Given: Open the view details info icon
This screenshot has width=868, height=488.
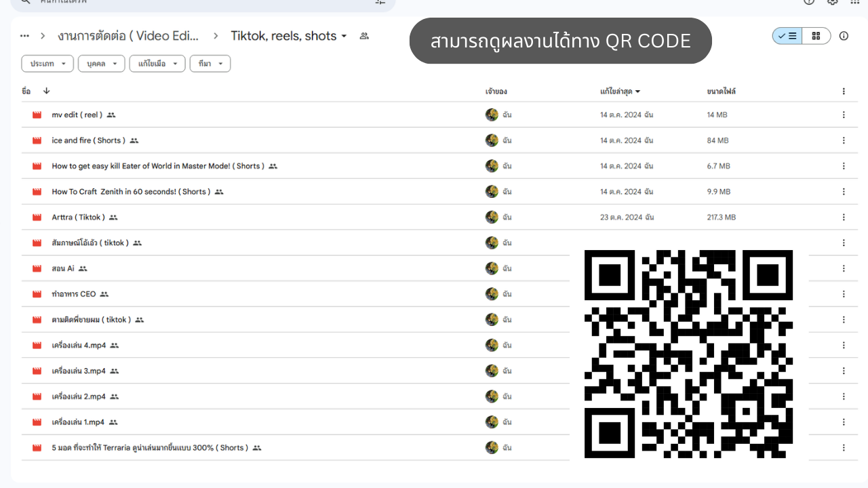Looking at the screenshot, I should point(844,36).
